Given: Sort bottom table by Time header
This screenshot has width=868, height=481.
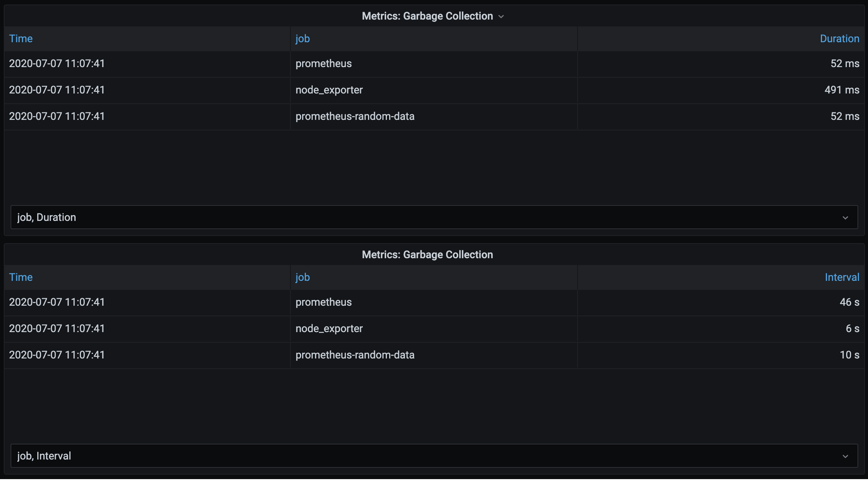Looking at the screenshot, I should (x=21, y=277).
